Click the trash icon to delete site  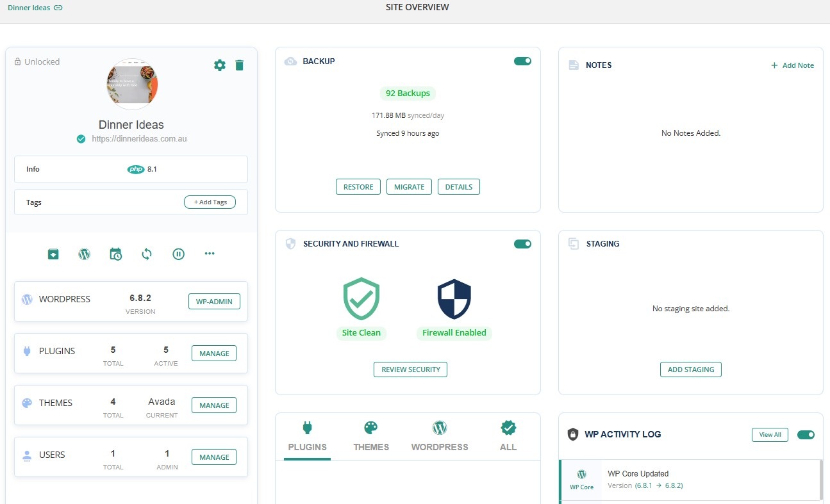pos(239,65)
